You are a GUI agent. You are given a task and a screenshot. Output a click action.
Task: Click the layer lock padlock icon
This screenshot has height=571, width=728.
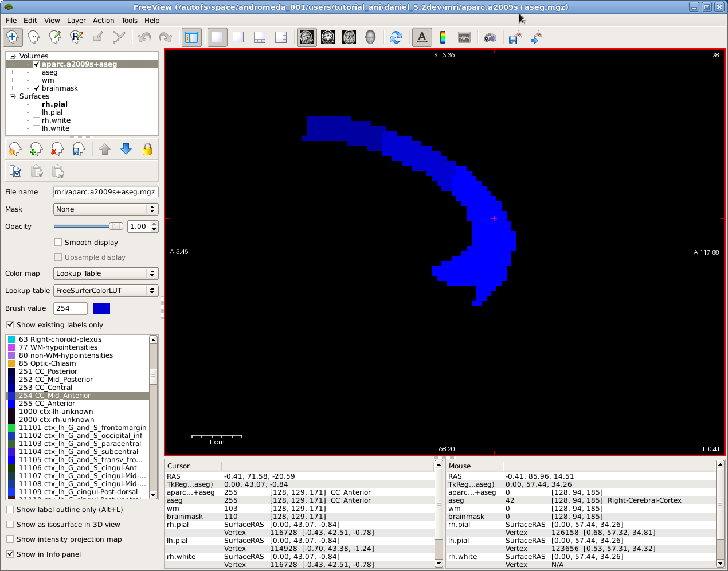147,150
